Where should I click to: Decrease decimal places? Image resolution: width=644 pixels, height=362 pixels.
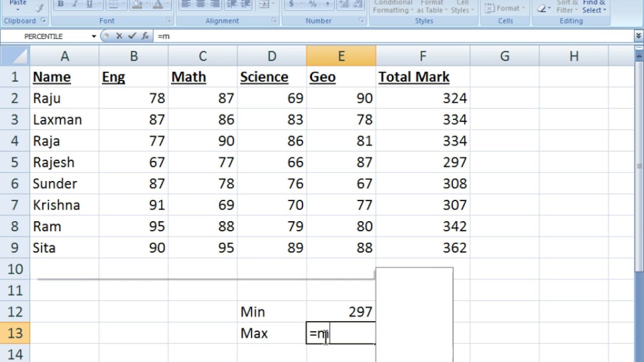click(359, 5)
